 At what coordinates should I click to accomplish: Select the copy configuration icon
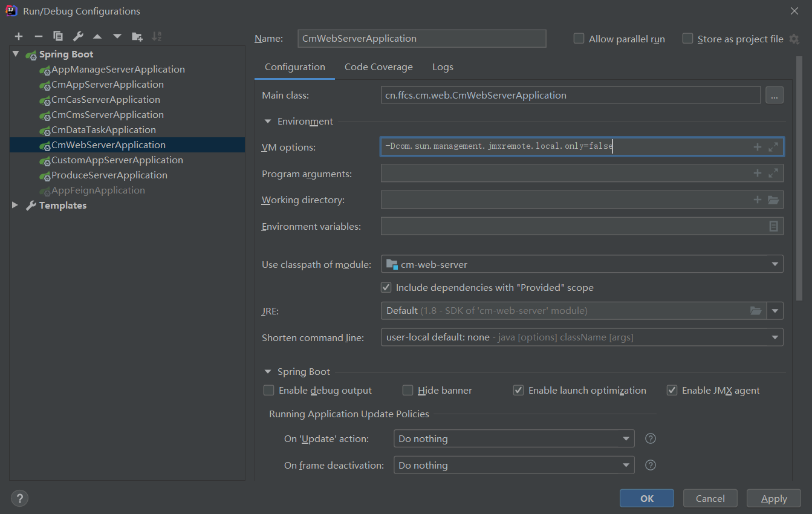(58, 36)
